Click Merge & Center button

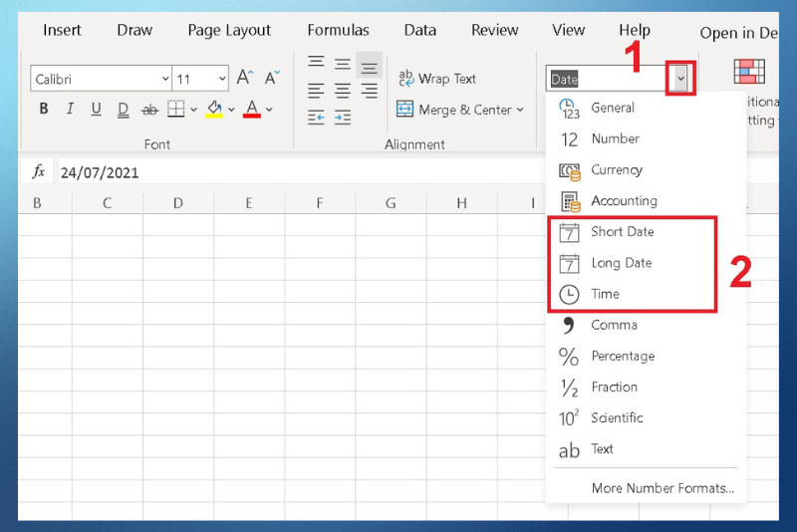454,110
